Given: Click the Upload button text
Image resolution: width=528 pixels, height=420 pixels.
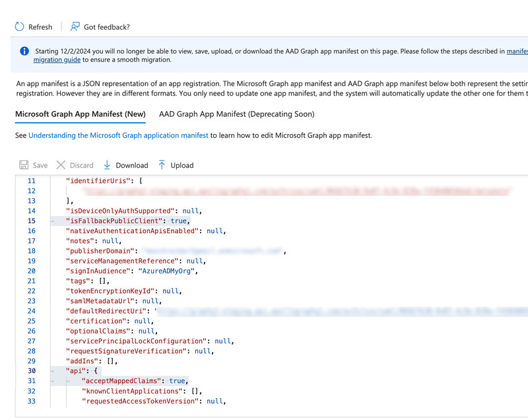Looking at the screenshot, I should (182, 165).
